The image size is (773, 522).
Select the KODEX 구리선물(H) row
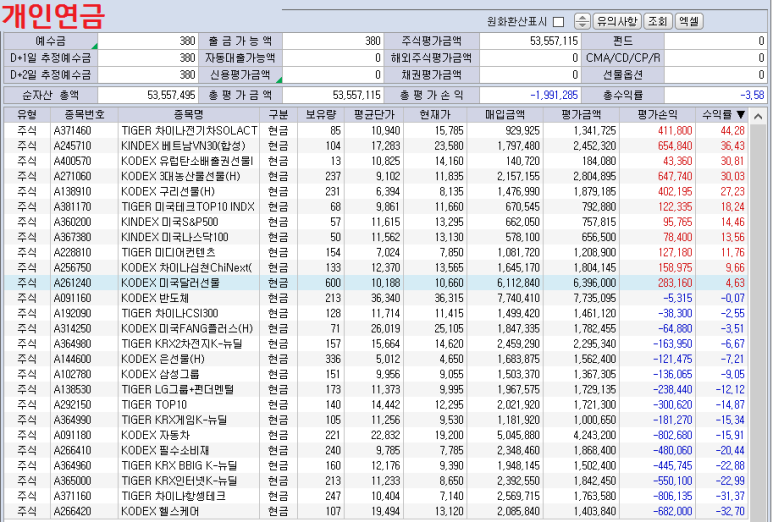(376, 191)
